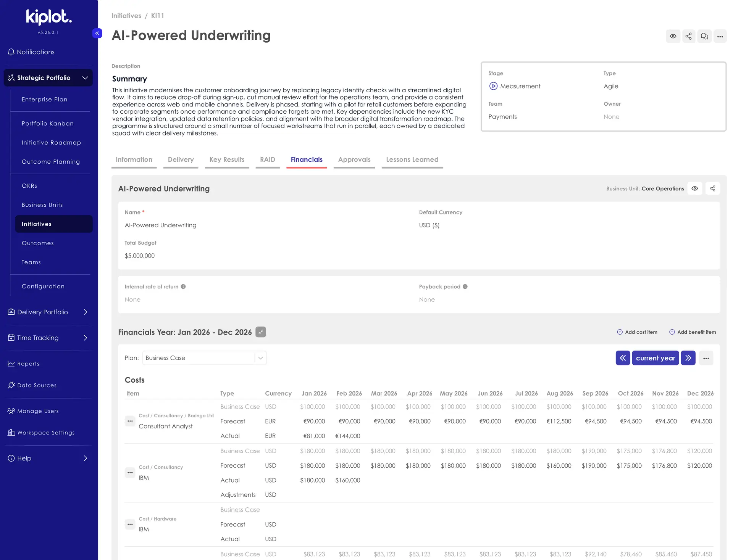Toggle the eye icon beside Core Operations
The height and width of the screenshot is (560, 733).
pyautogui.click(x=695, y=188)
